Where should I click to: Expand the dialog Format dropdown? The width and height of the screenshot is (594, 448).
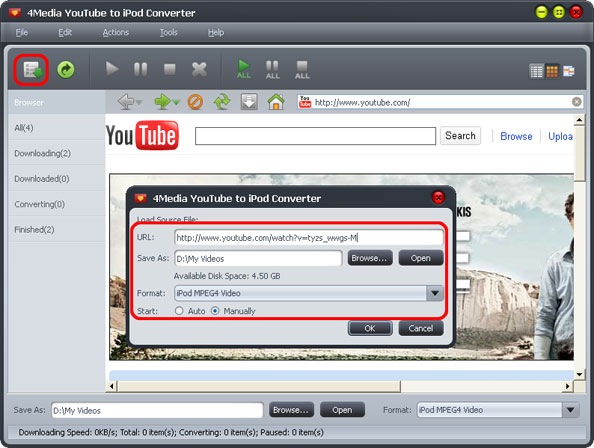point(435,293)
